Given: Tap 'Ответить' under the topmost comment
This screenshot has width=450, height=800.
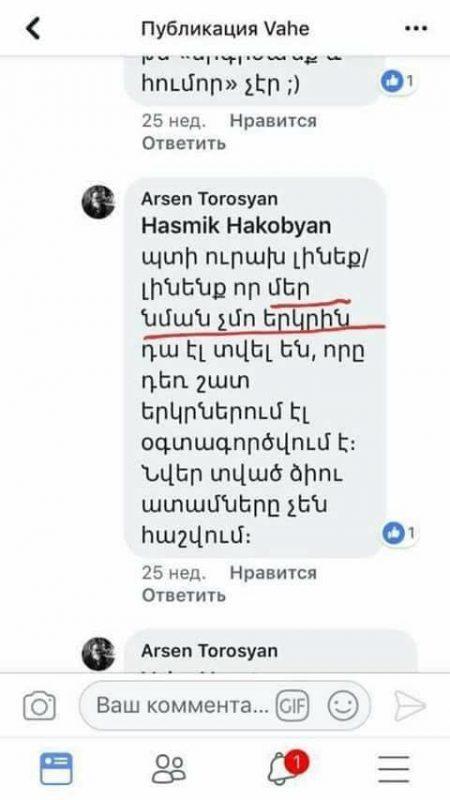Looking at the screenshot, I should click(184, 143).
